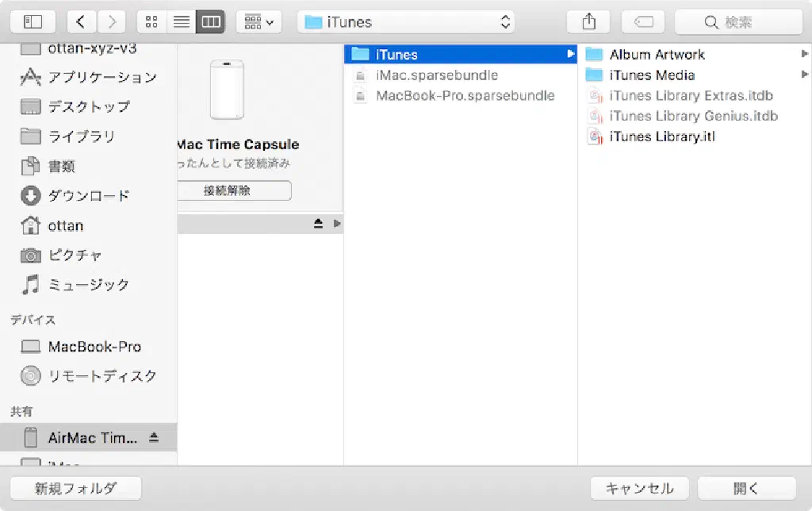The width and height of the screenshot is (812, 511).
Task: Open the item arrangement dropdown
Action: pyautogui.click(x=259, y=22)
